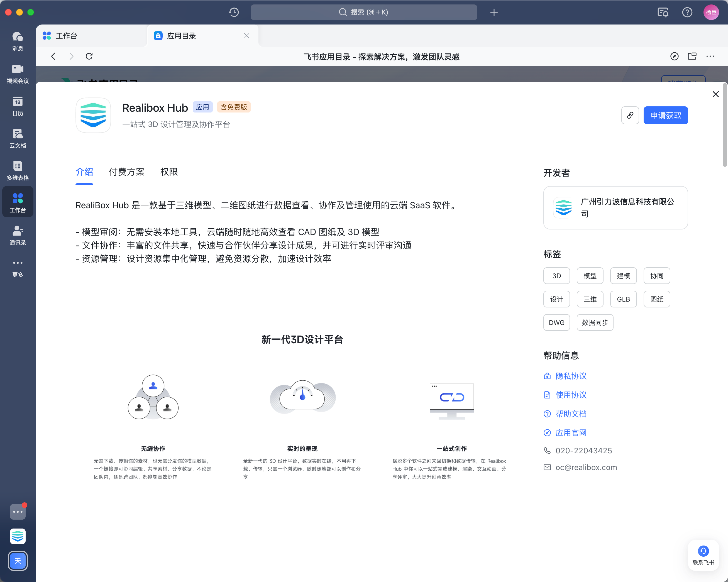Click the 实时的呈现 feature heading

[302, 448]
